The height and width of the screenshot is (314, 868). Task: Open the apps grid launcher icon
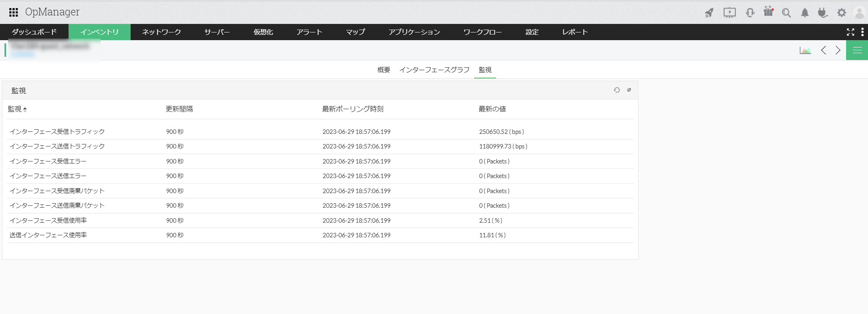13,12
